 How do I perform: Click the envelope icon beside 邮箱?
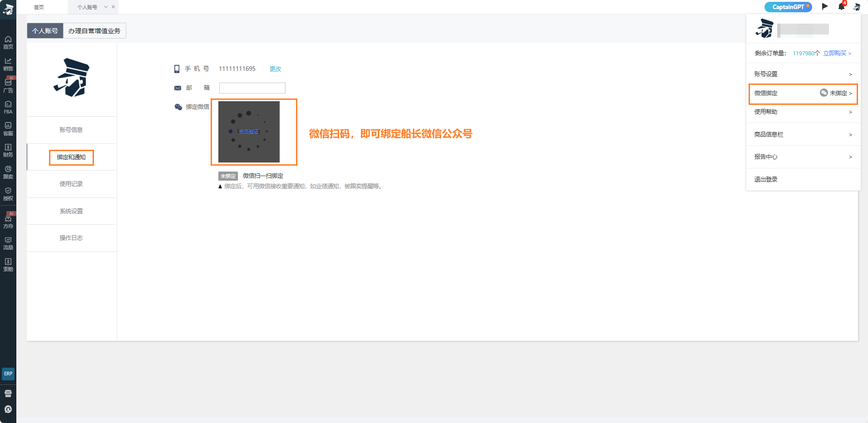point(178,88)
